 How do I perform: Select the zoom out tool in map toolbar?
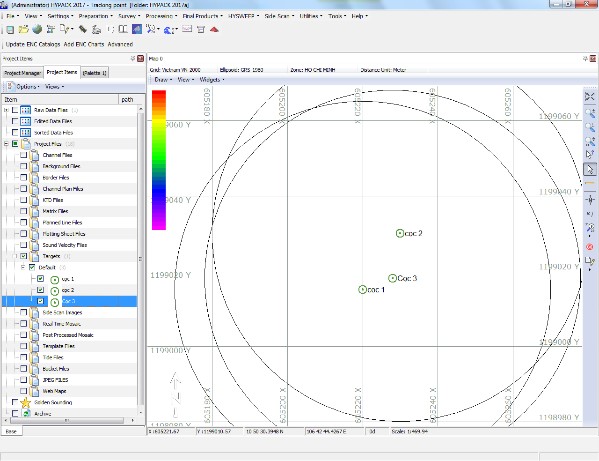coord(589,127)
